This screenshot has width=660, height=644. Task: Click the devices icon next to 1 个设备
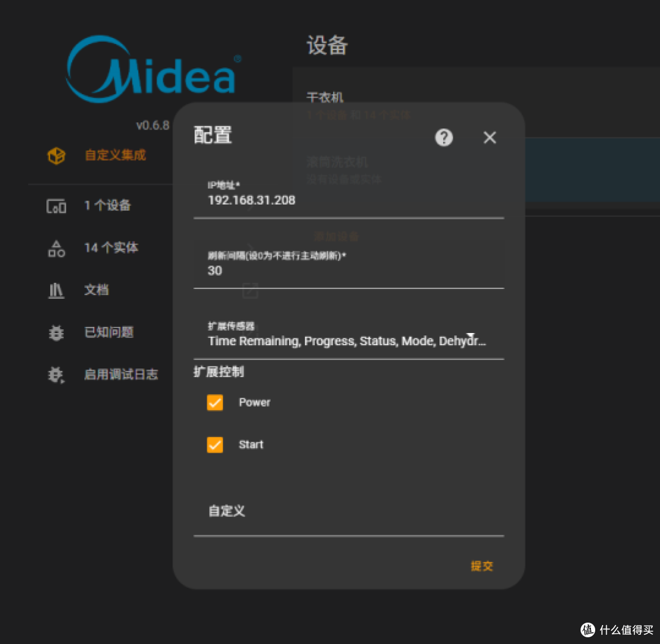[x=56, y=206]
